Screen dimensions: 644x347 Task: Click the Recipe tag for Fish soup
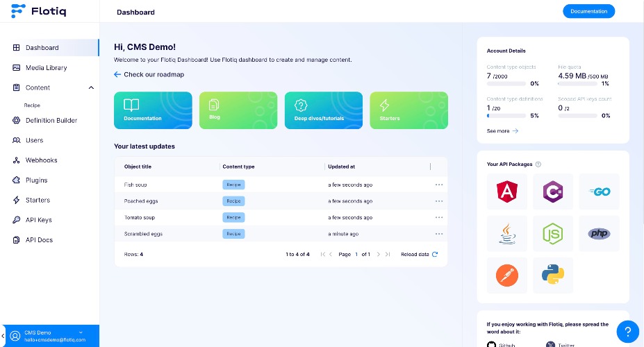coord(233,185)
